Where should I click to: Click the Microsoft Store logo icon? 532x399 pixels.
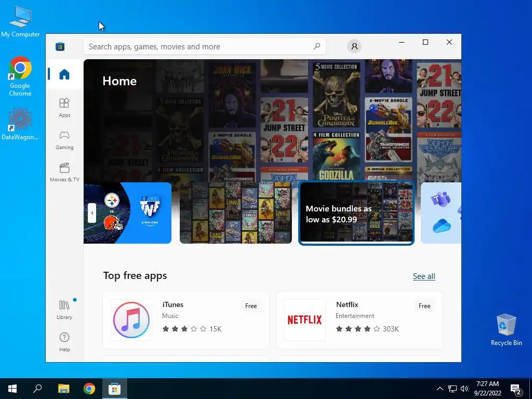60,46
